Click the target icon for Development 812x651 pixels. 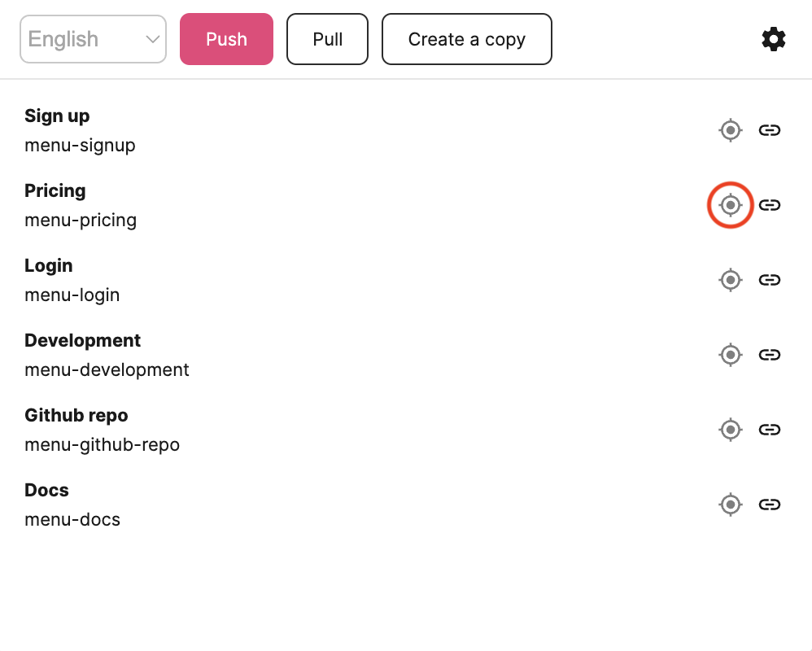pos(731,355)
